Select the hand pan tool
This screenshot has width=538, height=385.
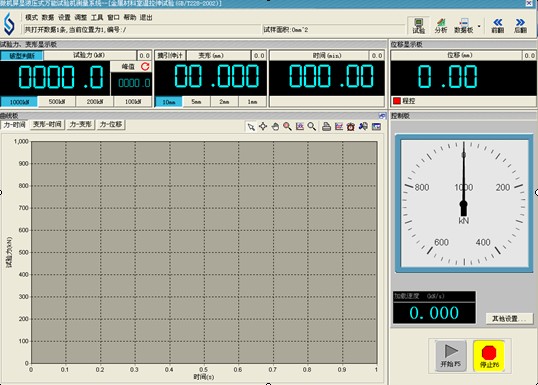tap(275, 127)
